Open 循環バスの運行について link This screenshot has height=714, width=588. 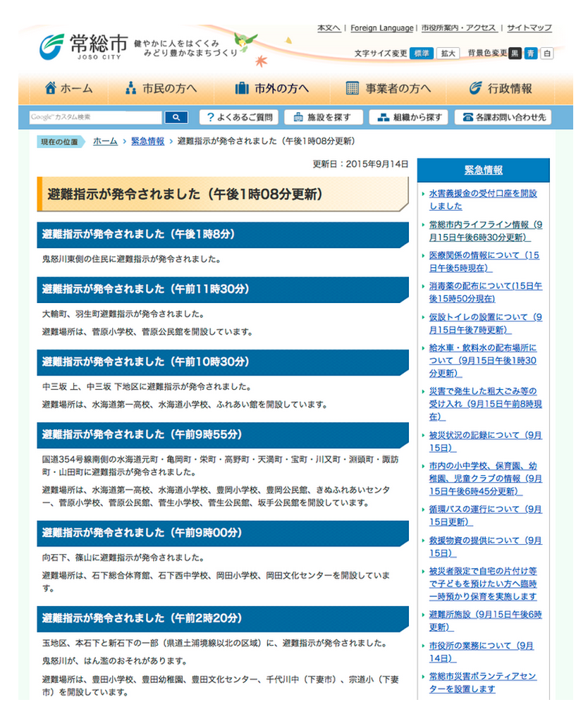pos(486,515)
